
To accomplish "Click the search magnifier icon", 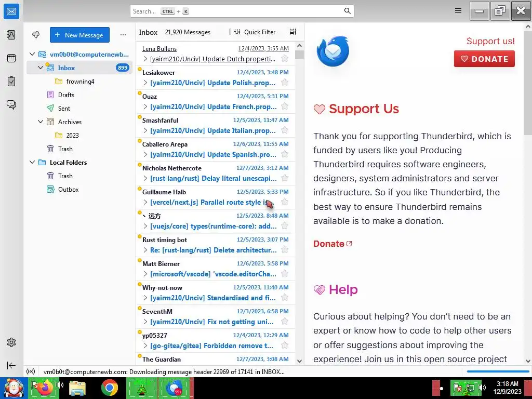I will (347, 11).
